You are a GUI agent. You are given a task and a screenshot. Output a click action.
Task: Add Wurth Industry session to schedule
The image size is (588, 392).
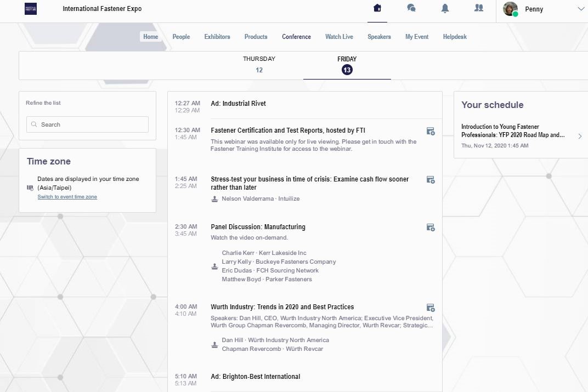(x=431, y=308)
